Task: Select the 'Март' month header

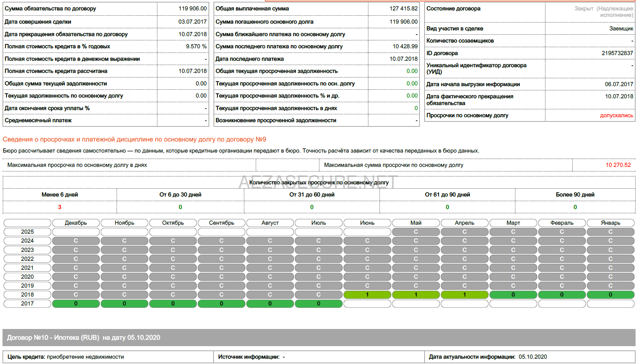Action: [513, 223]
